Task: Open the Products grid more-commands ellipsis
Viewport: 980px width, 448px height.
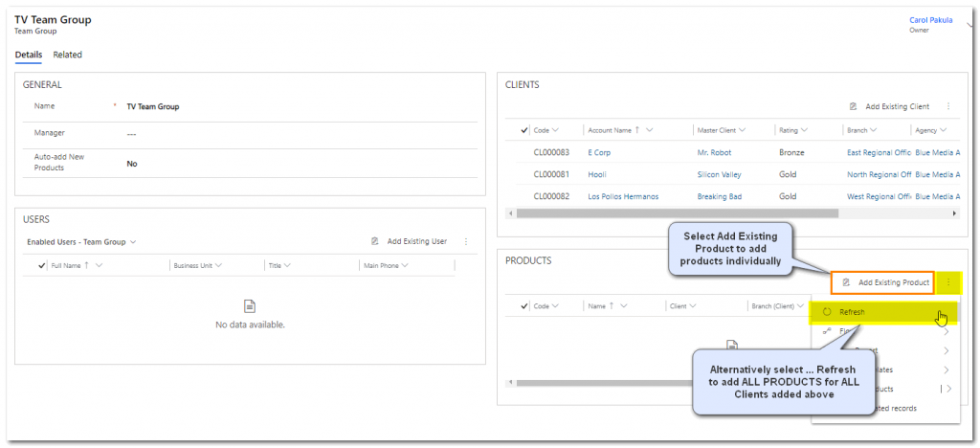Action: point(948,282)
